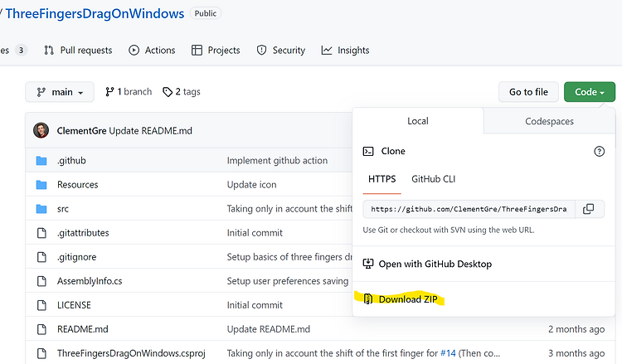Open the Projects tab

pos(216,51)
